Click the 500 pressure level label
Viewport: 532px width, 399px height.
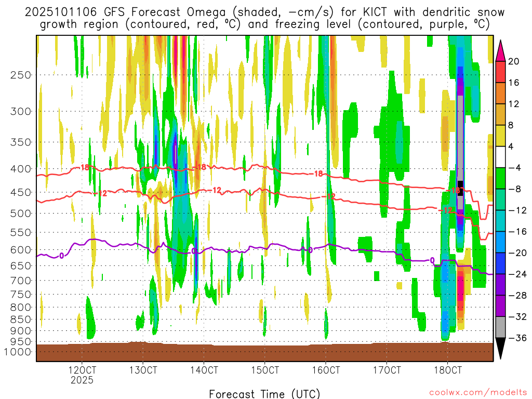(x=21, y=214)
